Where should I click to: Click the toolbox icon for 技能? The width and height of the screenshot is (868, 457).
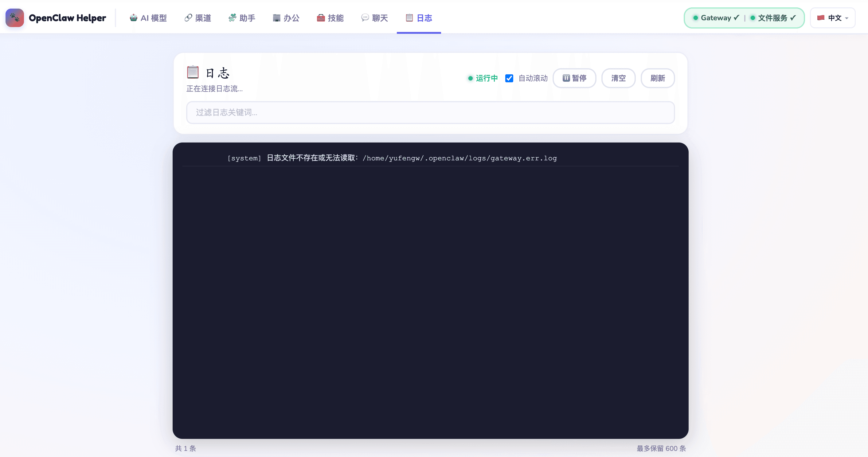click(x=321, y=18)
